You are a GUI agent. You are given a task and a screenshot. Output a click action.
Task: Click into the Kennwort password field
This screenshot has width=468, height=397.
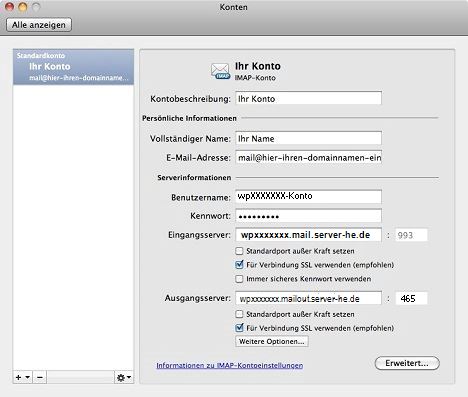tap(308, 216)
